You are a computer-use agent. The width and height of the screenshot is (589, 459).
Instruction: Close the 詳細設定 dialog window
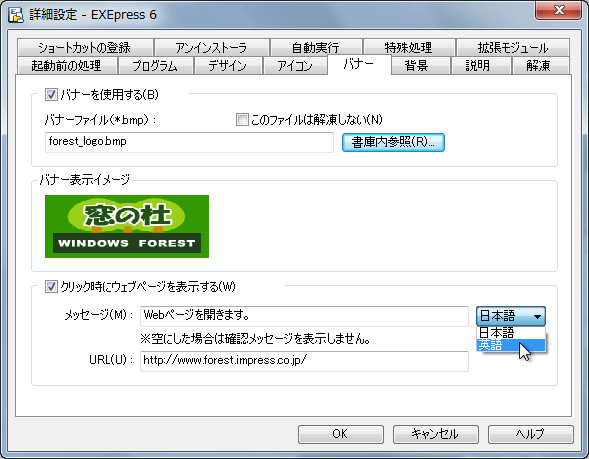click(559, 10)
